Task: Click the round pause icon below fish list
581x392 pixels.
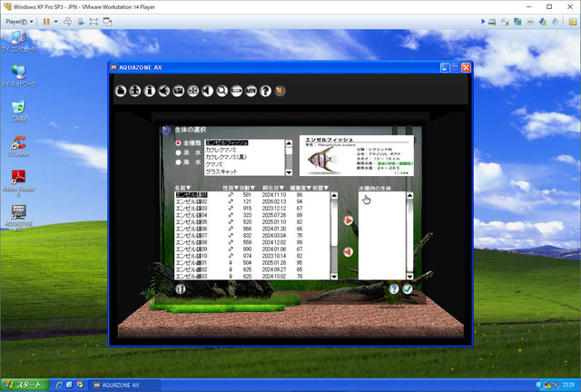Action: [181, 289]
